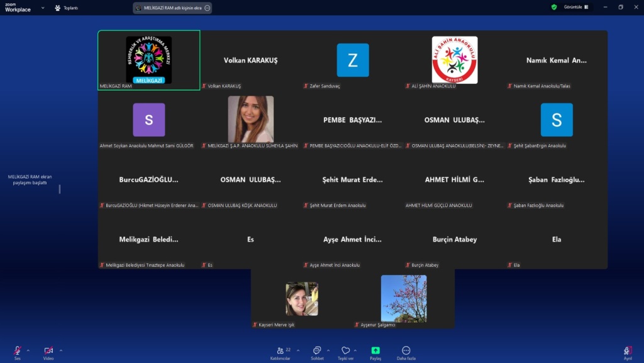
Task: Click the green encryption shield icon
Action: [x=554, y=8]
